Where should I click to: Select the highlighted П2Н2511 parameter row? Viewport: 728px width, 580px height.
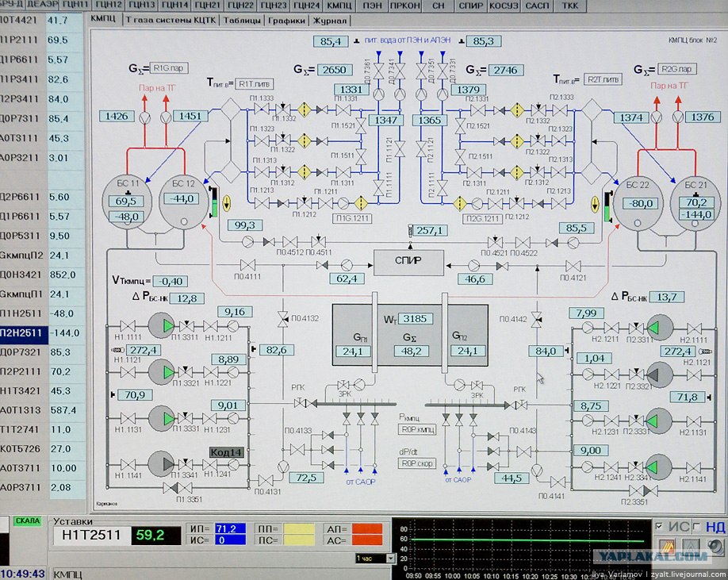coord(42,333)
